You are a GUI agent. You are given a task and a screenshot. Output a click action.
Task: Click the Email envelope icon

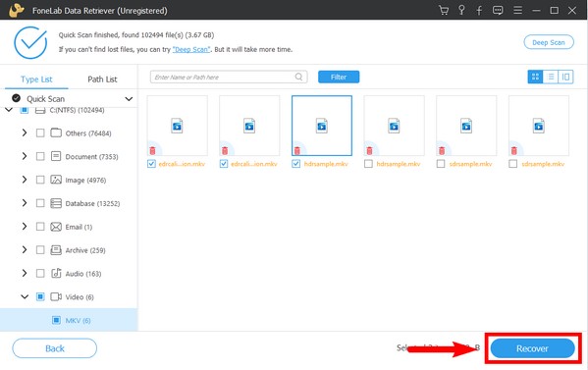(56, 227)
